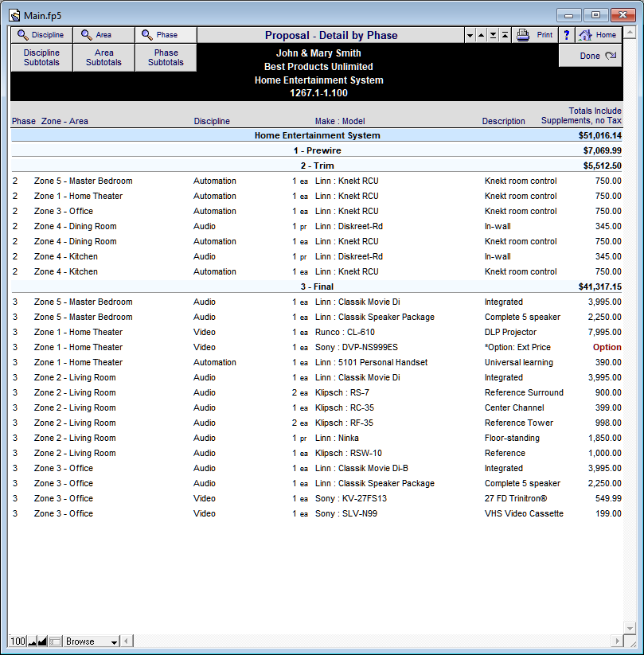
Task: Click Linn : Classik Movie Di-B
Action: (x=361, y=468)
